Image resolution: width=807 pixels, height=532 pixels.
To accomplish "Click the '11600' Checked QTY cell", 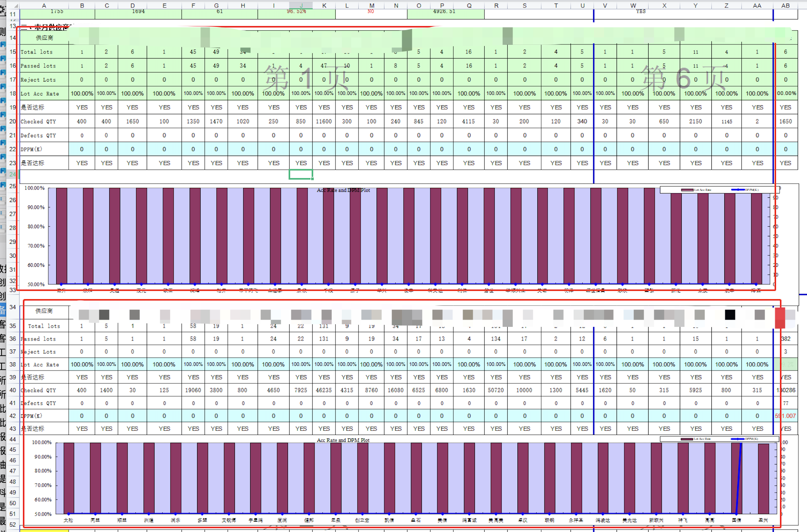I will 324,121.
